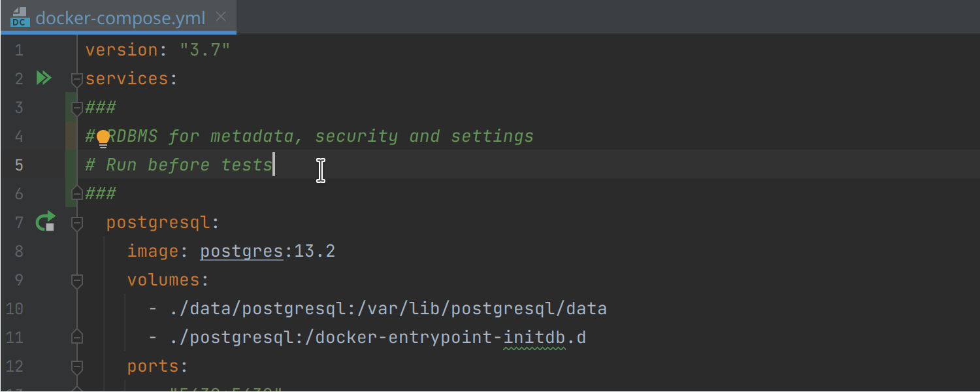Click the modified-line change marker on line 4
Viewport: 980px width, 392px height.
[71, 137]
